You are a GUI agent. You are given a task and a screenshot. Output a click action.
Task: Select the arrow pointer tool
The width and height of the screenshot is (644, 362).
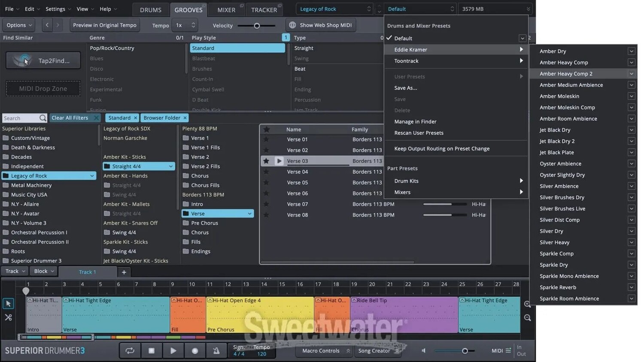click(8, 304)
